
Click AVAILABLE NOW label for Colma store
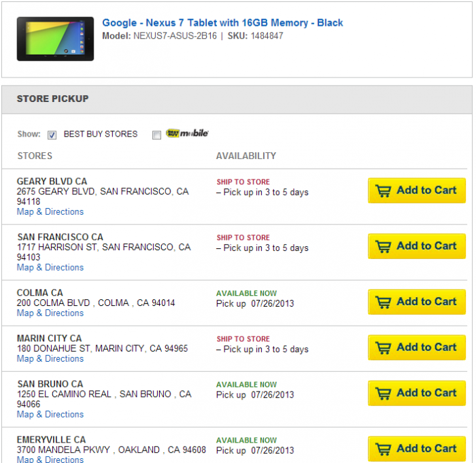pos(246,293)
